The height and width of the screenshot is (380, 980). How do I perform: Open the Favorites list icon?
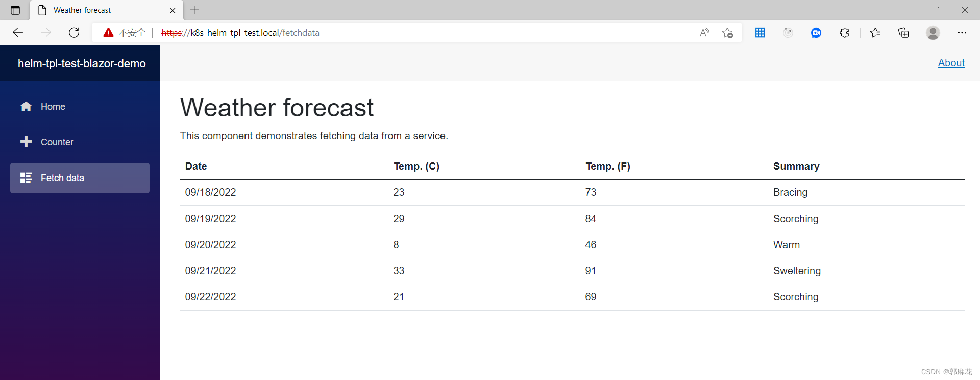875,33
